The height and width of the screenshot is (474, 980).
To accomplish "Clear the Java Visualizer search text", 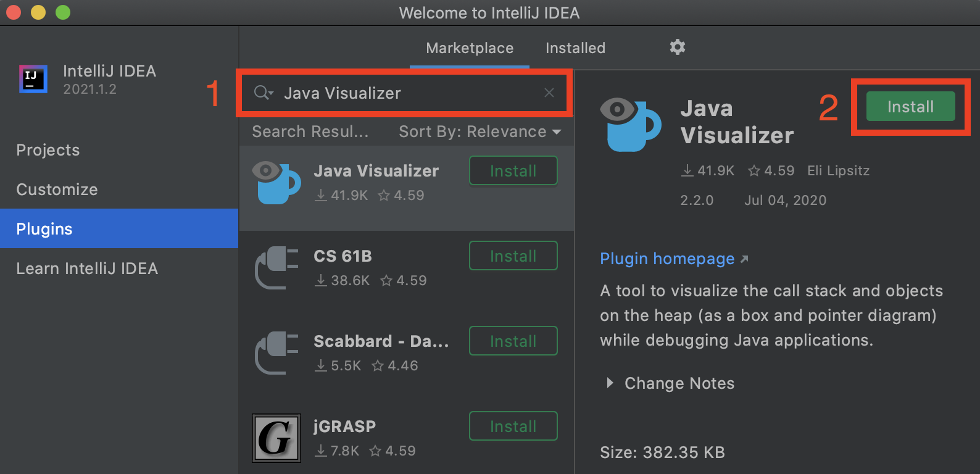I will [x=549, y=93].
